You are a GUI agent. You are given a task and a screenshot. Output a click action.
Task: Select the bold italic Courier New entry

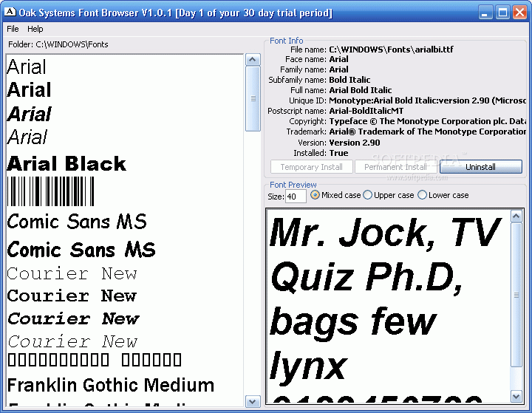pyautogui.click(x=73, y=318)
